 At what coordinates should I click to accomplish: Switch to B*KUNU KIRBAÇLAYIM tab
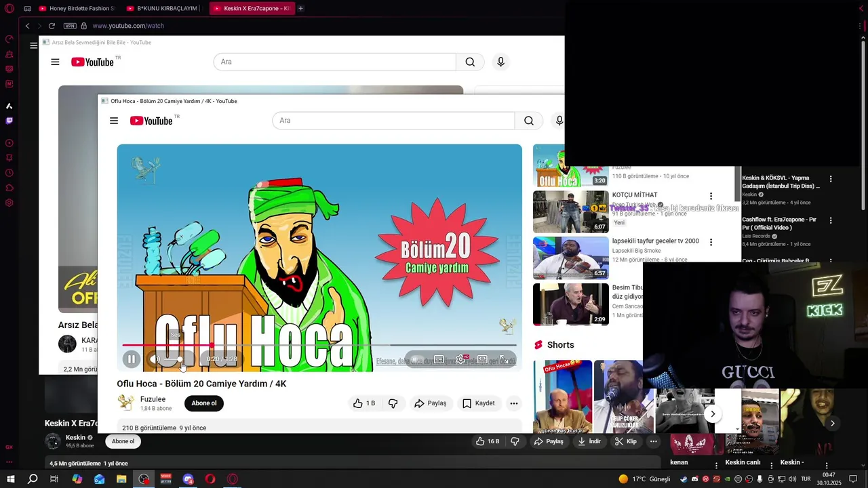click(161, 9)
